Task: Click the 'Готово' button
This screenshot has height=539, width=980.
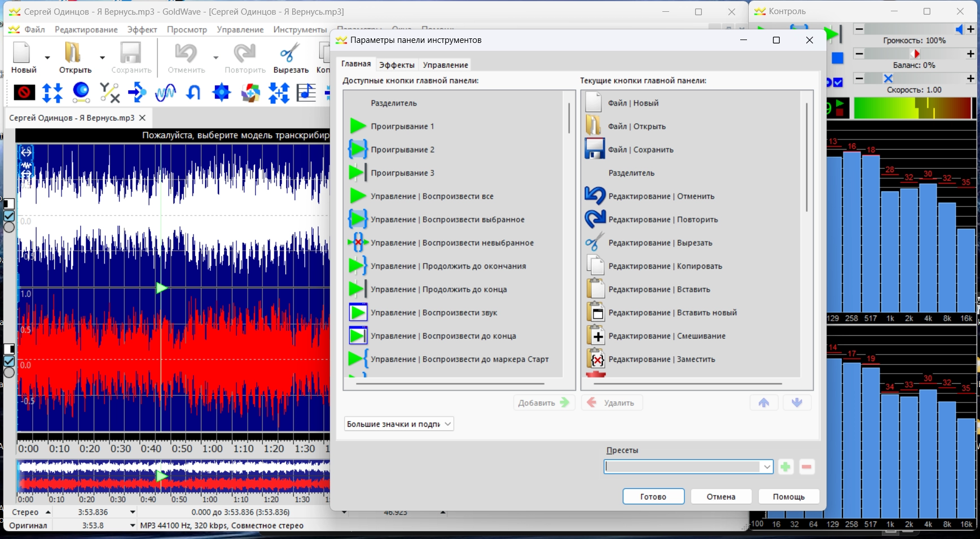Action: coord(653,497)
